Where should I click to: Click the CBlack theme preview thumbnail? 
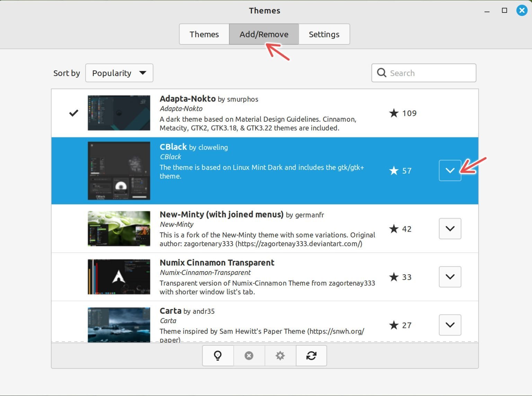119,170
